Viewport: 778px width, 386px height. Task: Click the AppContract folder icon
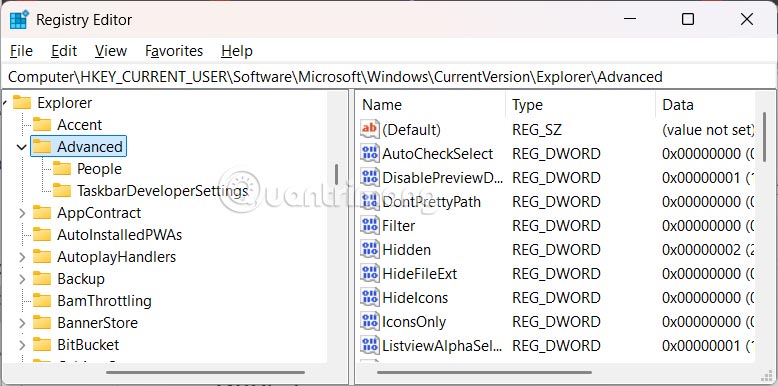tap(42, 212)
